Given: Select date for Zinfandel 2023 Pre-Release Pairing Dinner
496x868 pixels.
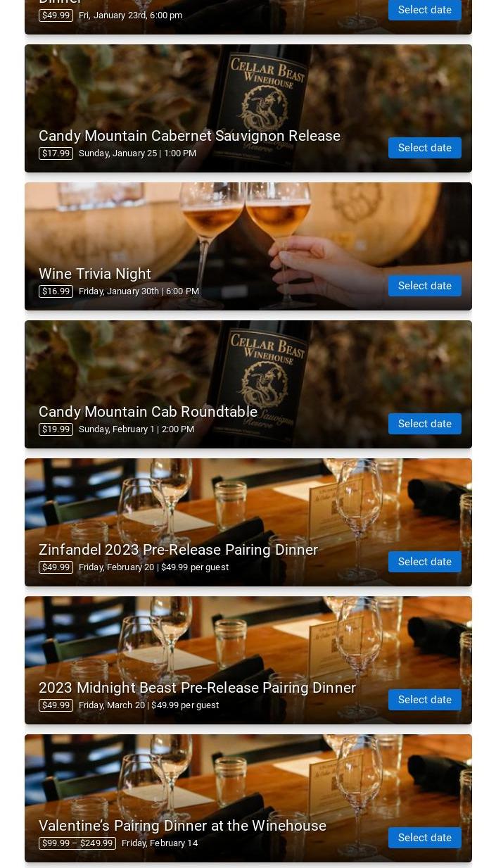Looking at the screenshot, I should coord(424,562).
